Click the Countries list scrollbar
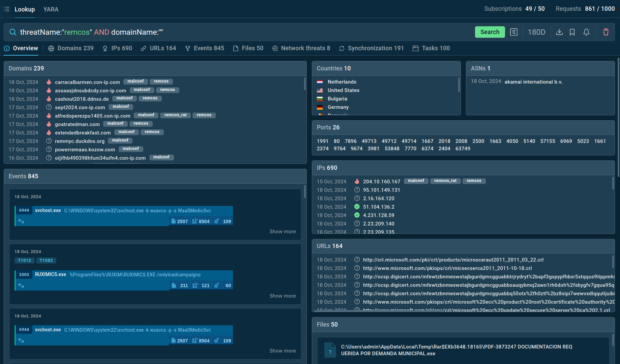Screen dimensions: 620x364 tap(459, 85)
